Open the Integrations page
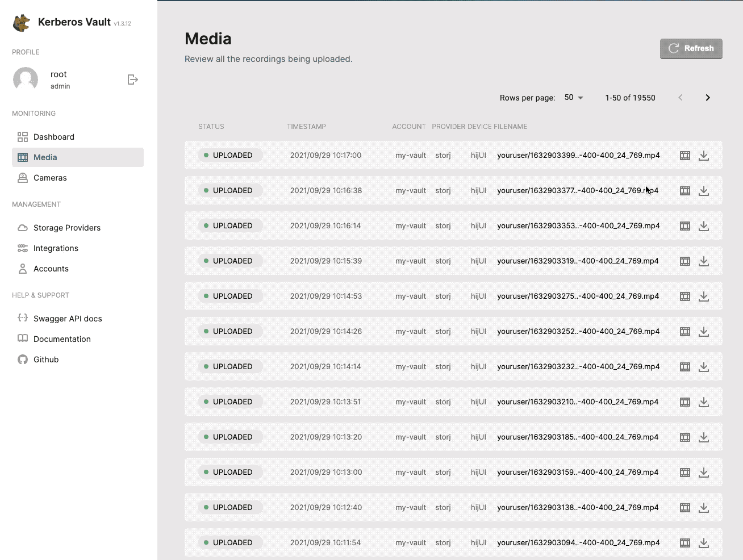The height and width of the screenshot is (560, 743). click(x=56, y=248)
